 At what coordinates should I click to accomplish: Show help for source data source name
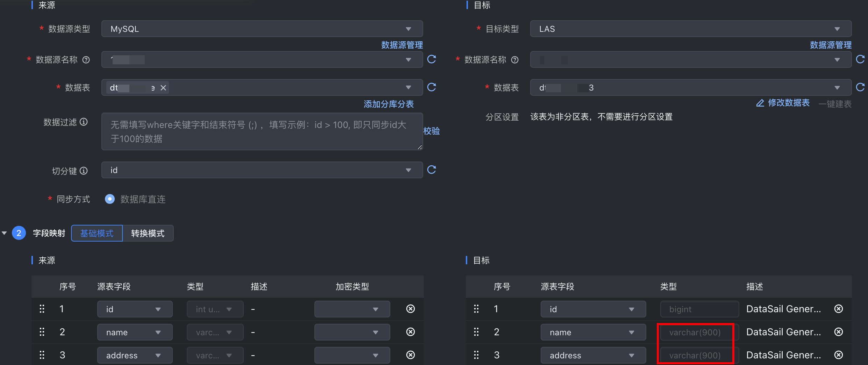(x=86, y=60)
